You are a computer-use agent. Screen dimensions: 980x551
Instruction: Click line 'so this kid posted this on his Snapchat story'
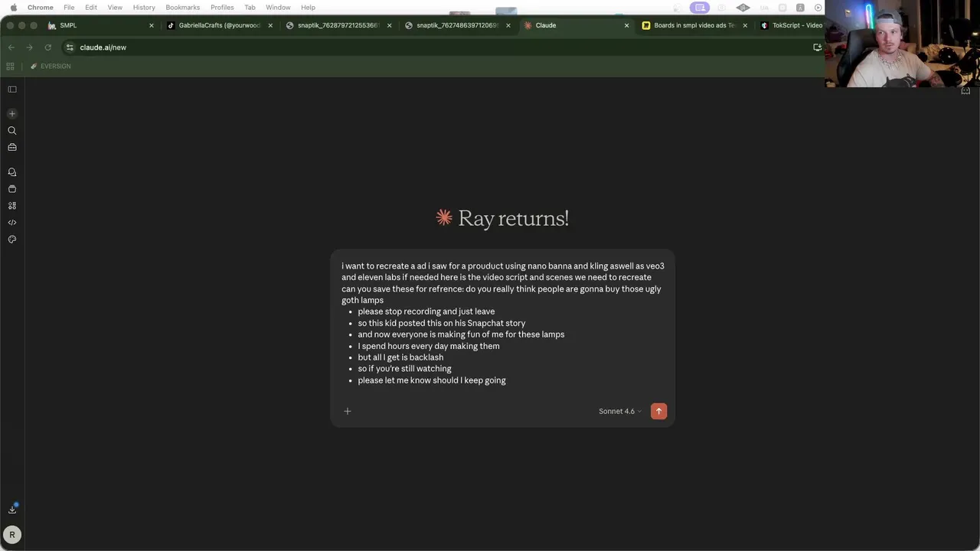point(442,323)
